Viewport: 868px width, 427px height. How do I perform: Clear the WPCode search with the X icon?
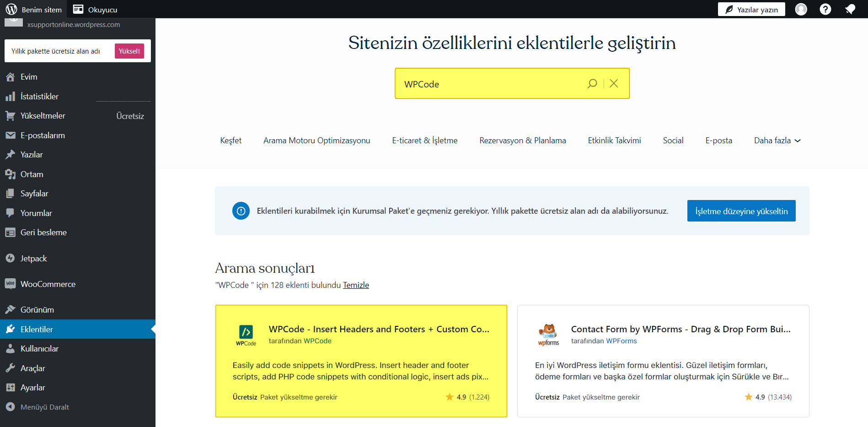point(614,83)
